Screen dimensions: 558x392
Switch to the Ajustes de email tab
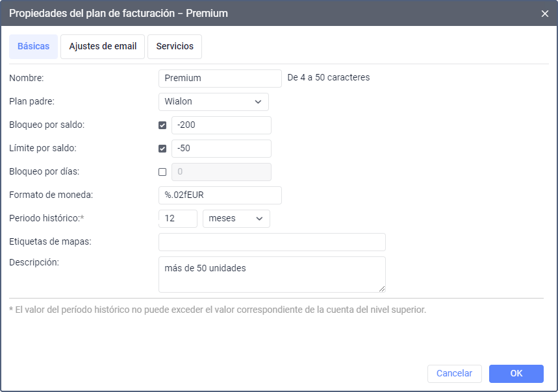tap(103, 47)
